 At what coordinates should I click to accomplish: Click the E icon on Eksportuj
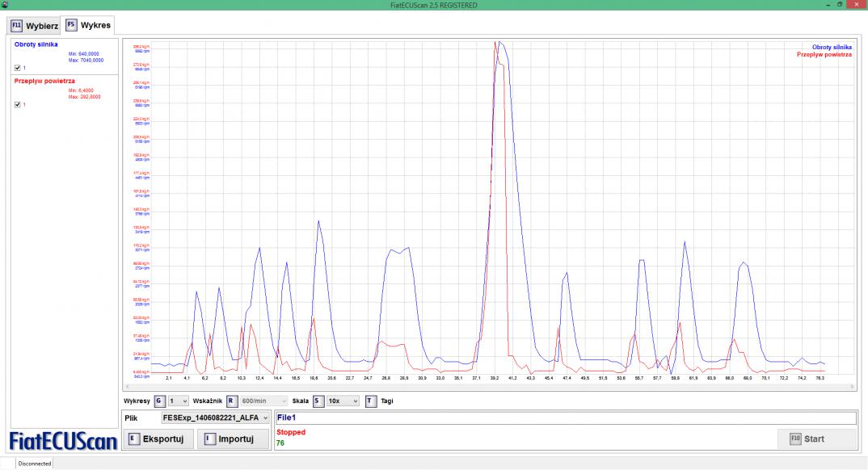point(133,439)
